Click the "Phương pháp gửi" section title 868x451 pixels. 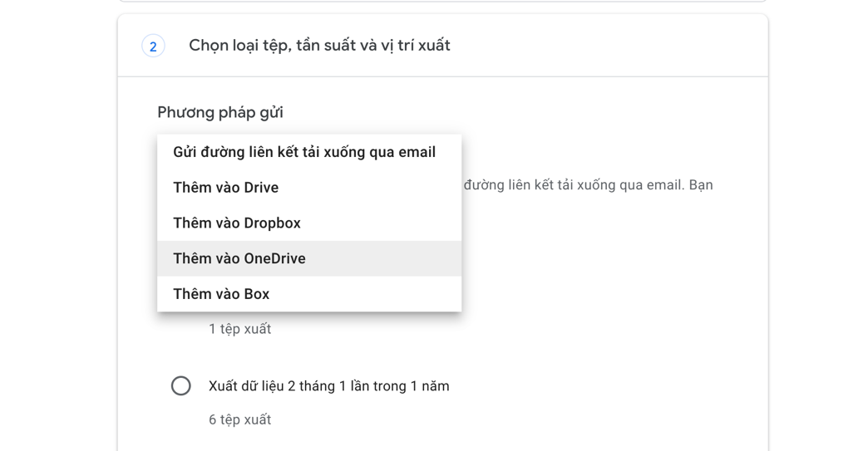(x=220, y=113)
